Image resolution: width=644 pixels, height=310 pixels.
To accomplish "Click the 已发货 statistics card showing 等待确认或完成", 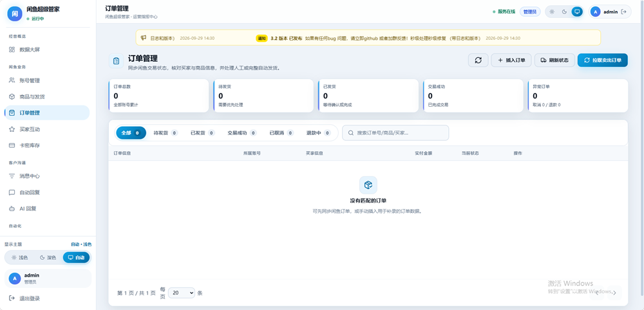I will coord(368,96).
